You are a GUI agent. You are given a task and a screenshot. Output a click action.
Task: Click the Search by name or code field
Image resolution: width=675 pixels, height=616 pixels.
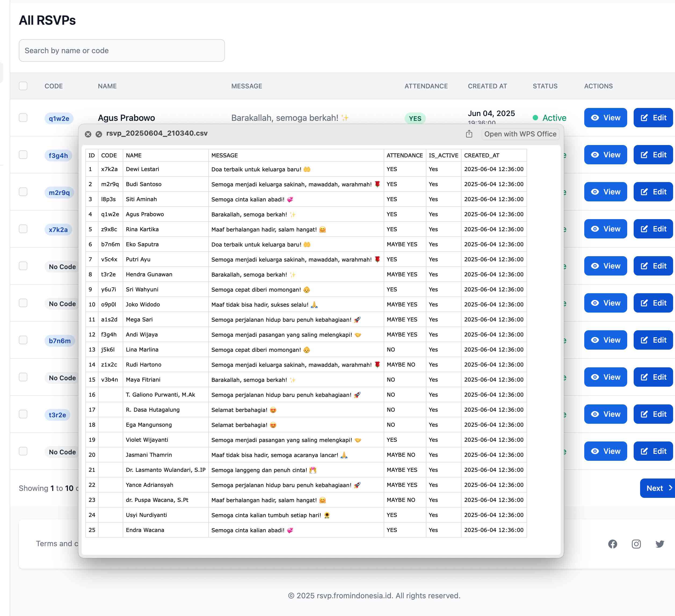[122, 50]
